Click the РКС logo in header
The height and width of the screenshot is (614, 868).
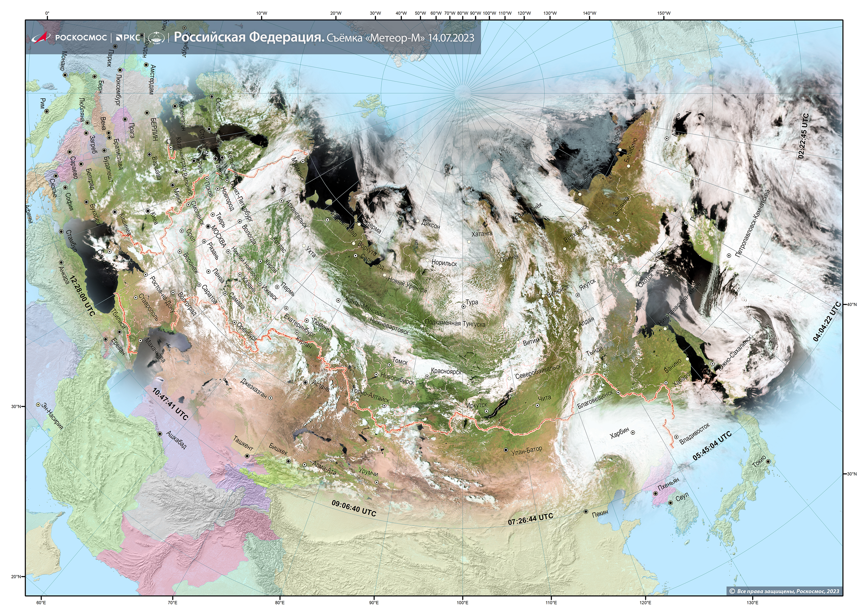pyautogui.click(x=128, y=38)
